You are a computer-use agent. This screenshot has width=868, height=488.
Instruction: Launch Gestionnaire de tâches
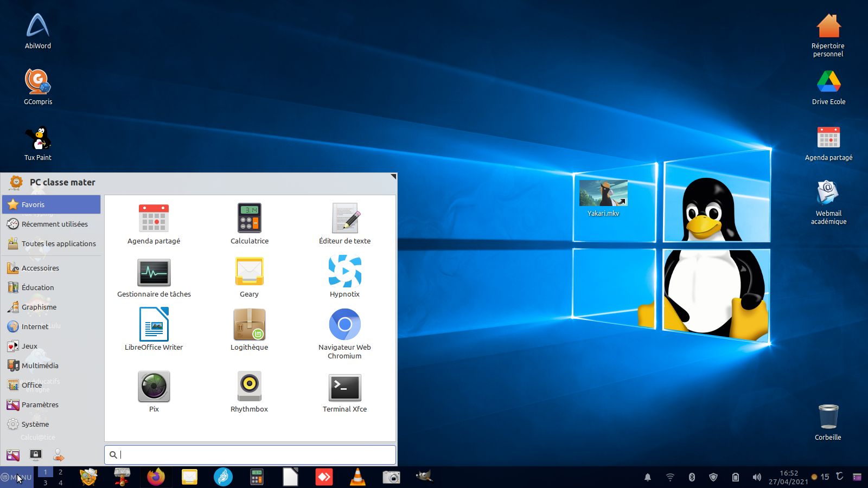154,278
